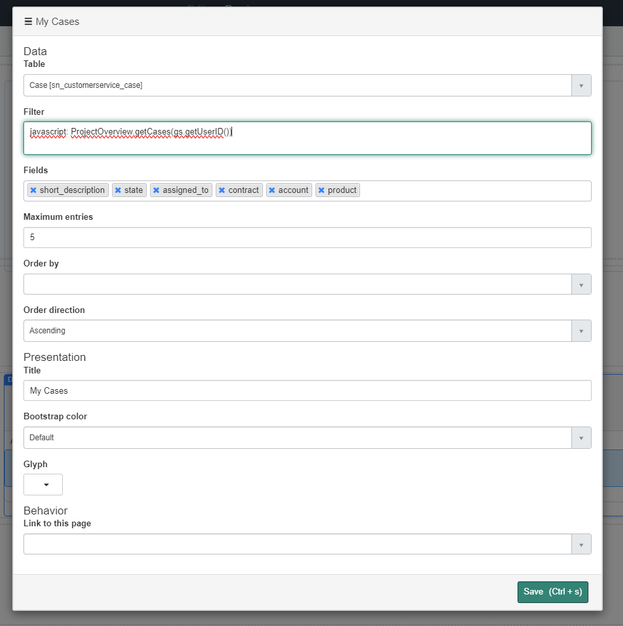Click inside the Filter text area
Viewport: 623px width, 626px height.
[x=308, y=138]
